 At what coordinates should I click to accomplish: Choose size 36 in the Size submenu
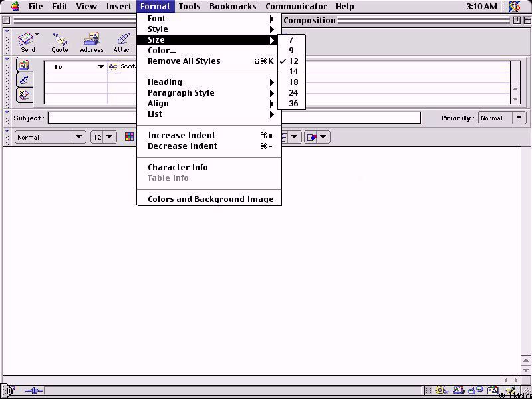click(291, 104)
